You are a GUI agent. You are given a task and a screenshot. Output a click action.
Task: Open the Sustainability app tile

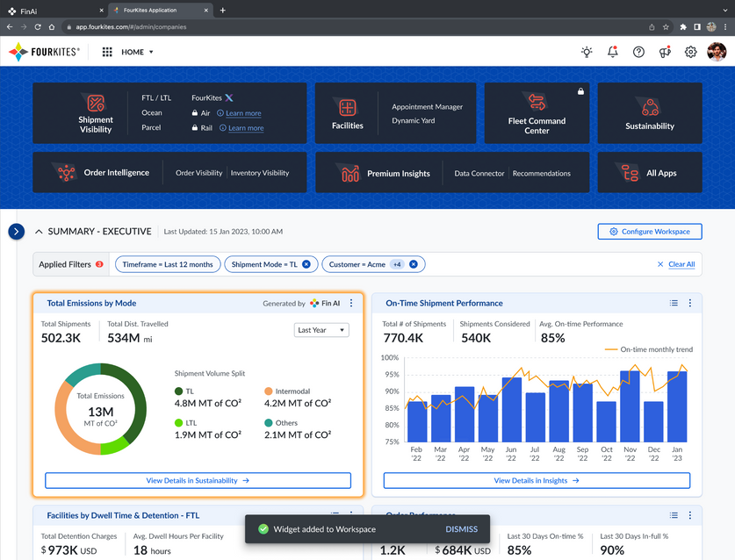pyautogui.click(x=649, y=113)
